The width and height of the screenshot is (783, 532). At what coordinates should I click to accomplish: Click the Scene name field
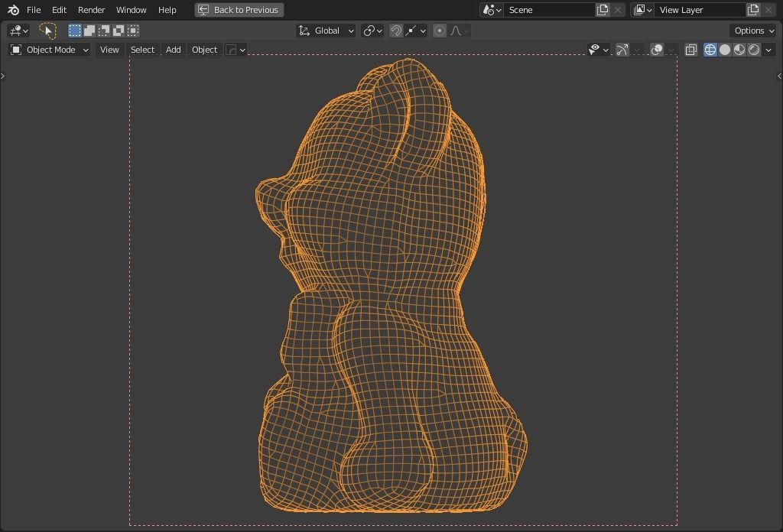tap(549, 10)
